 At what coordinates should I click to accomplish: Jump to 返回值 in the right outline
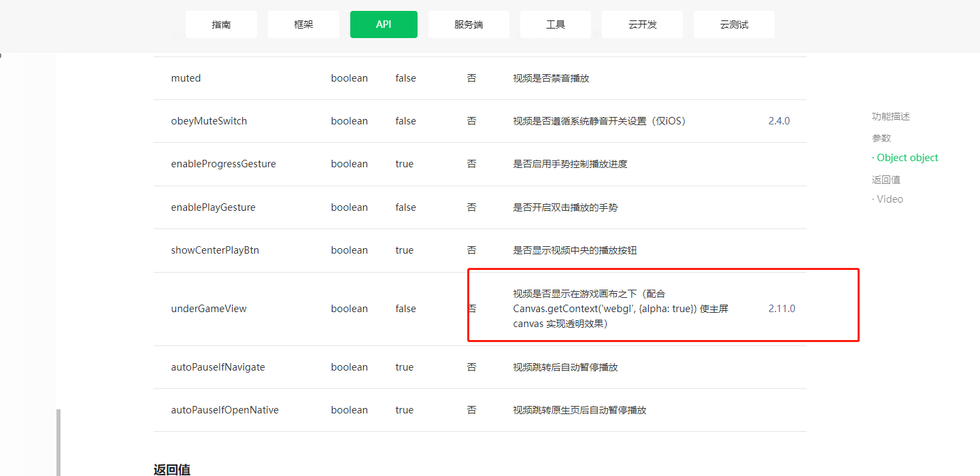(885, 180)
